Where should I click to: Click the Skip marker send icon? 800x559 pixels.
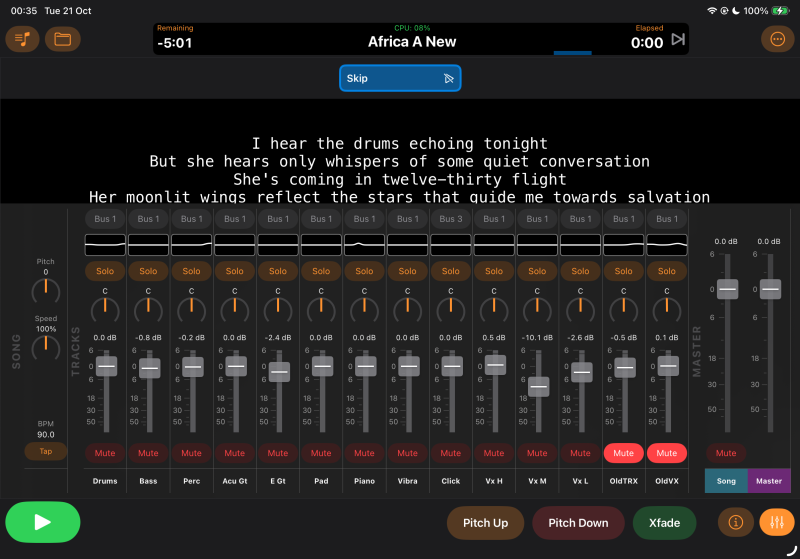pyautogui.click(x=449, y=78)
